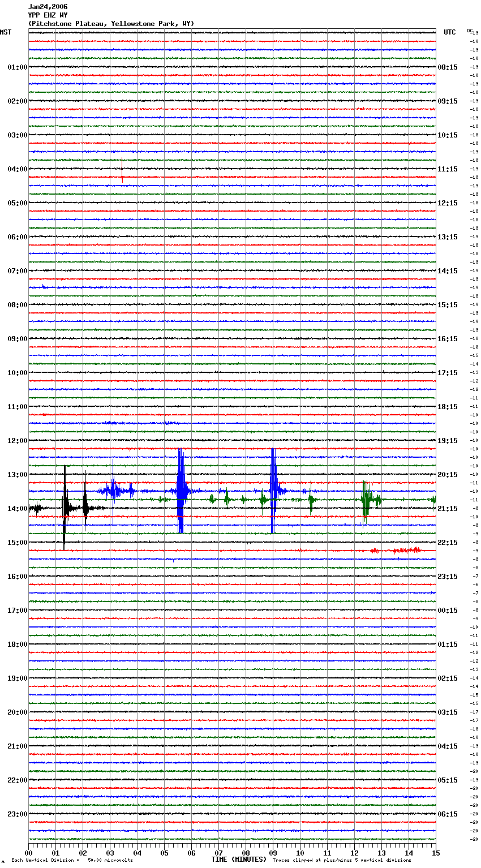Click the black event spike near minute 1.3

(x=65, y=508)
